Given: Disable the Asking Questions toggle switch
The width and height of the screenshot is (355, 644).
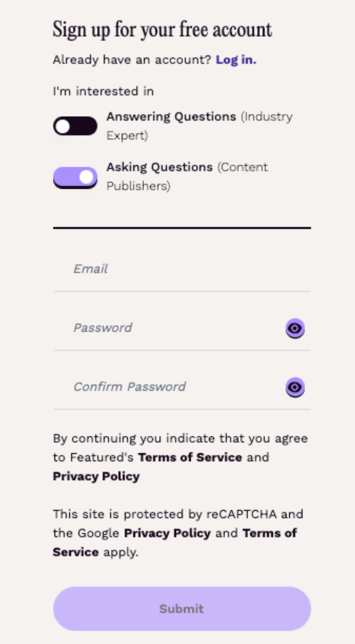Looking at the screenshot, I should (75, 177).
